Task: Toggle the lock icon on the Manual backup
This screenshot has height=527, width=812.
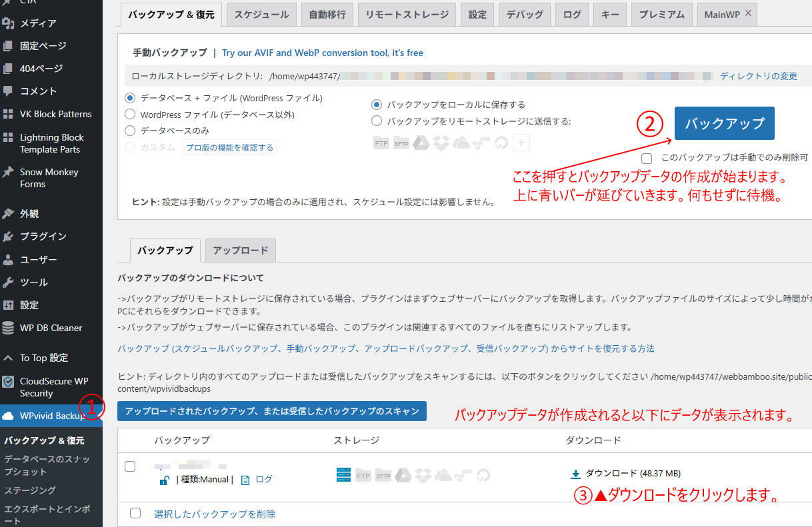Action: 164,480
